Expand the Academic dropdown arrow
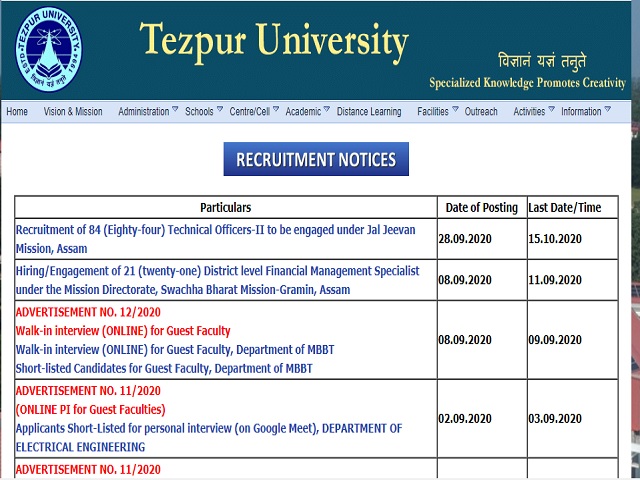The height and width of the screenshot is (480, 640). pos(327,109)
